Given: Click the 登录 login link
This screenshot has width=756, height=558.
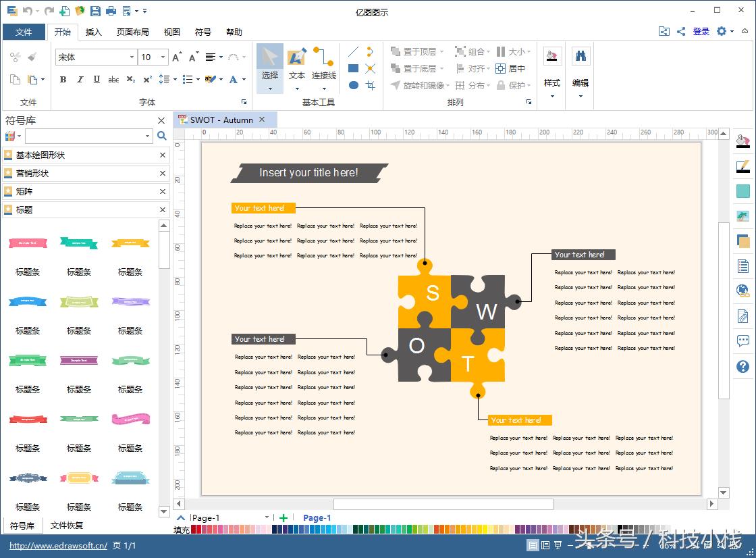Looking at the screenshot, I should [701, 32].
